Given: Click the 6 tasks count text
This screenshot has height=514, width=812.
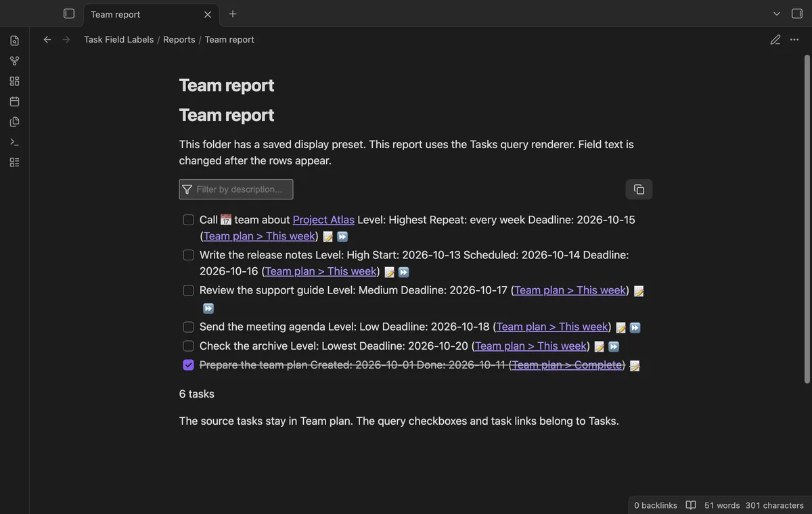Looking at the screenshot, I should click(197, 394).
